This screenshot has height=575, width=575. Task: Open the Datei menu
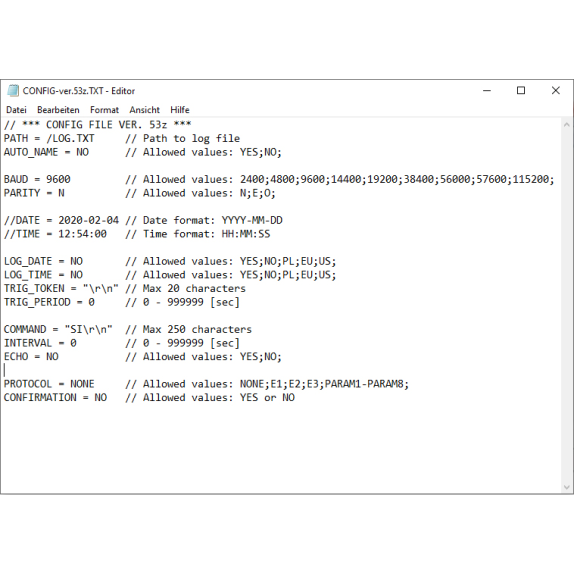coord(16,110)
